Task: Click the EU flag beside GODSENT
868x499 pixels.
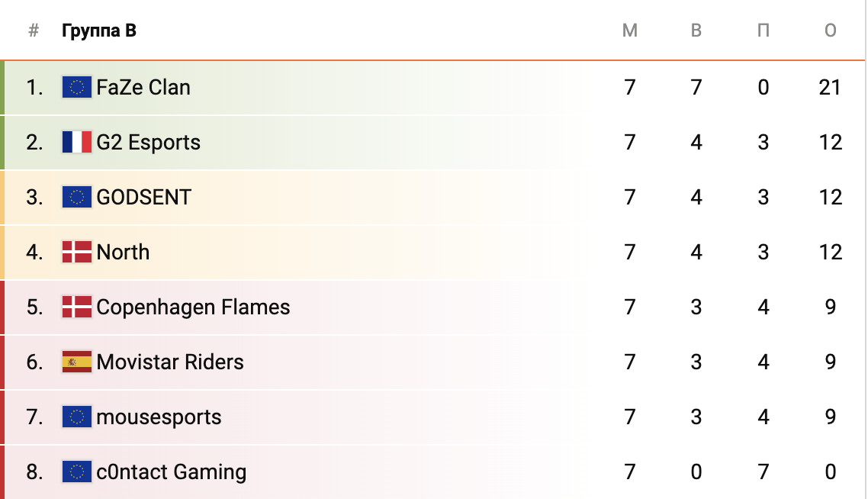Action: [x=76, y=198]
